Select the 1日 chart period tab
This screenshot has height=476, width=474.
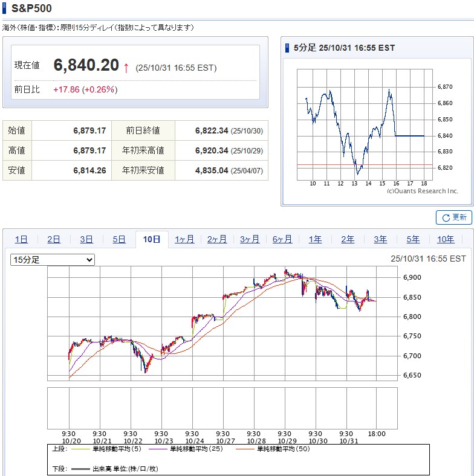pos(21,239)
